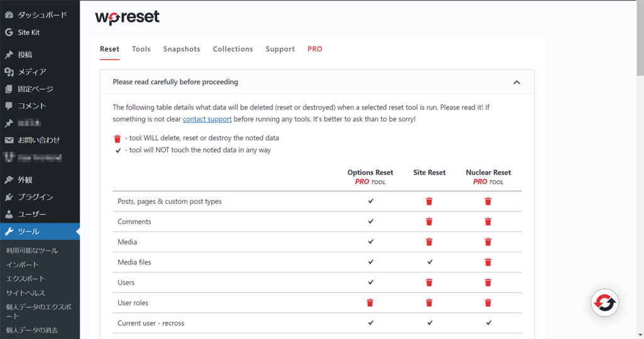Switch to the Tools tab
Image resolution: width=644 pixels, height=339 pixels.
pos(141,49)
